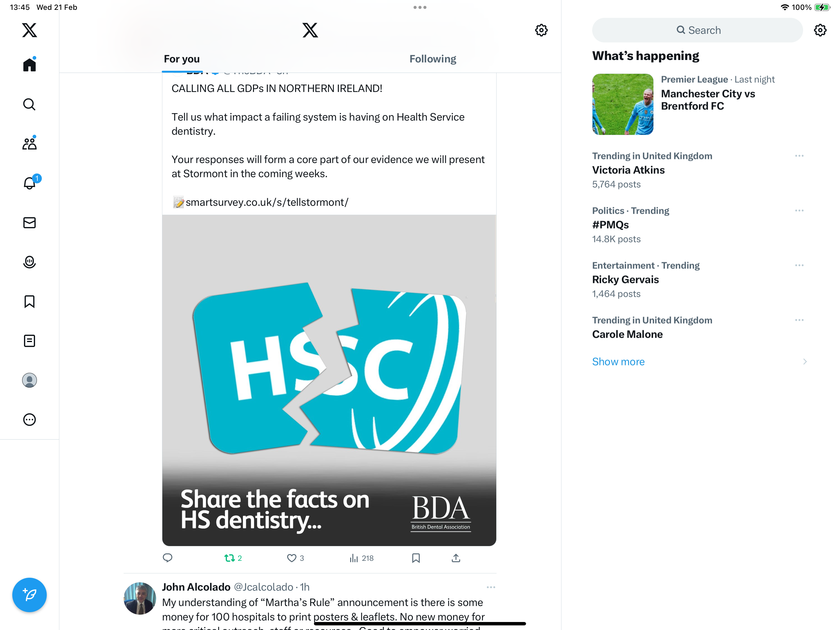
Task: Open more options for #PMQs trend
Action: [x=799, y=210]
